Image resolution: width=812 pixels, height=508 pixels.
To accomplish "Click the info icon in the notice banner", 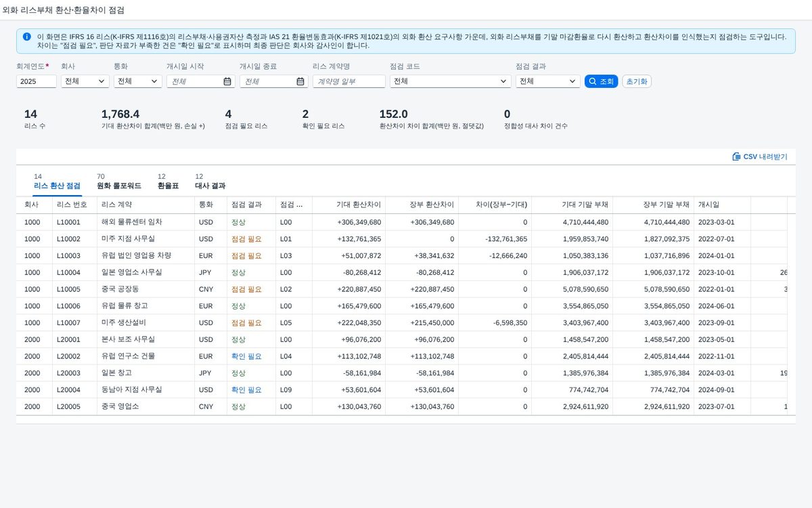I will [x=26, y=37].
